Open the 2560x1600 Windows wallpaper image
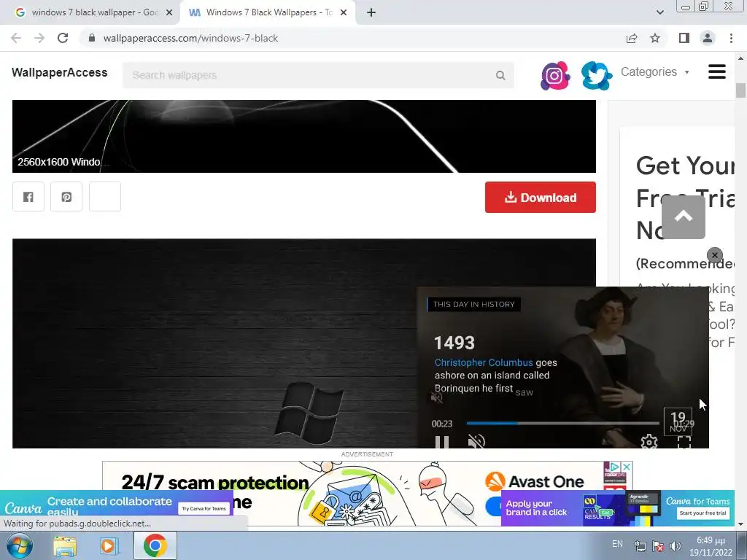This screenshot has height=560, width=747. [304, 136]
